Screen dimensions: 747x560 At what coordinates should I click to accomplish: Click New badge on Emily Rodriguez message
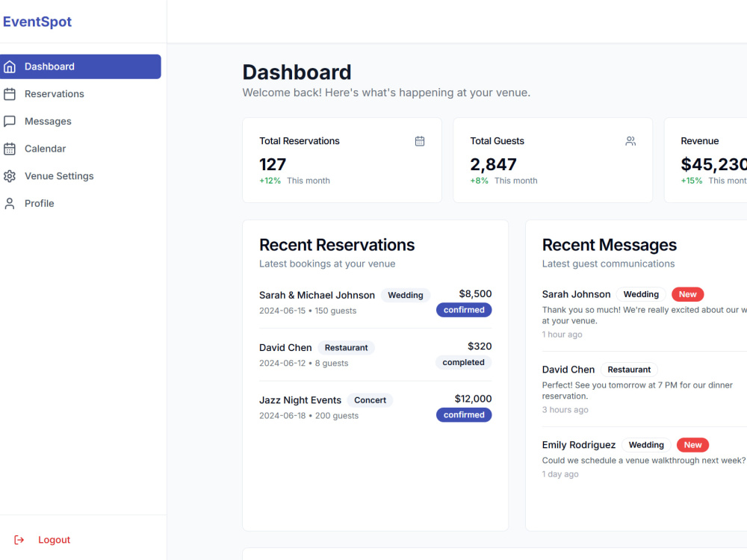692,445
